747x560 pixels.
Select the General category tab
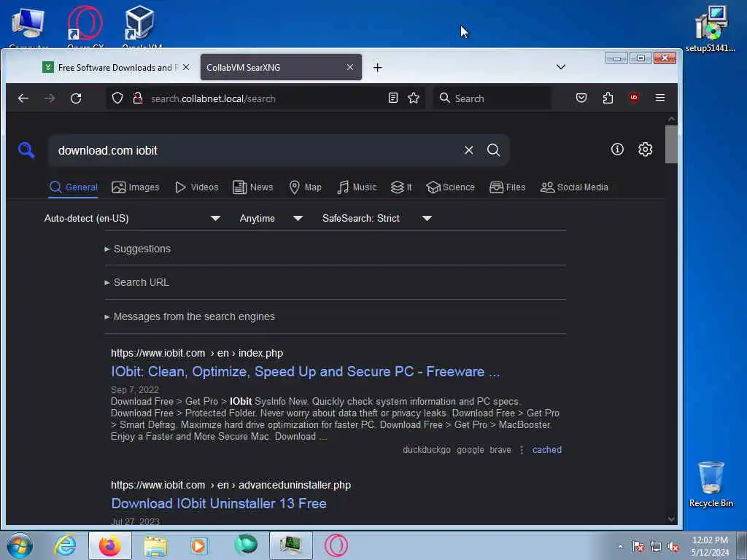coord(74,187)
